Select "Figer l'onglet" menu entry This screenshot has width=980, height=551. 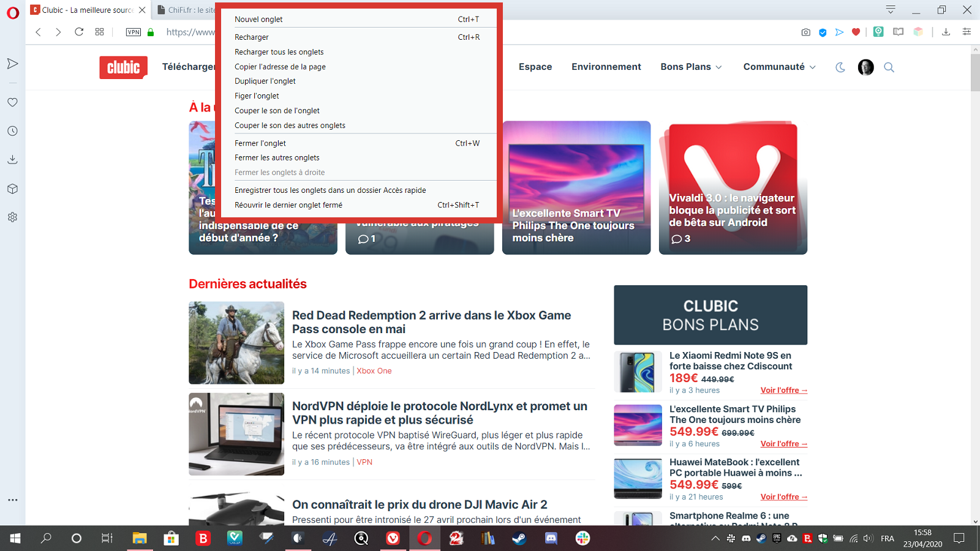click(257, 96)
